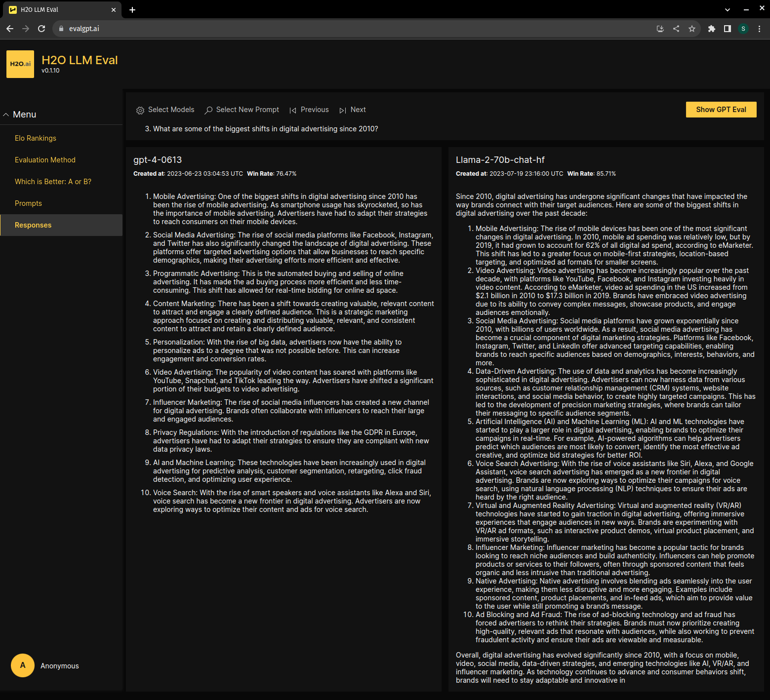Viewport: 770px width, 700px height.
Task: Click the site lock icon
Action: [61, 29]
